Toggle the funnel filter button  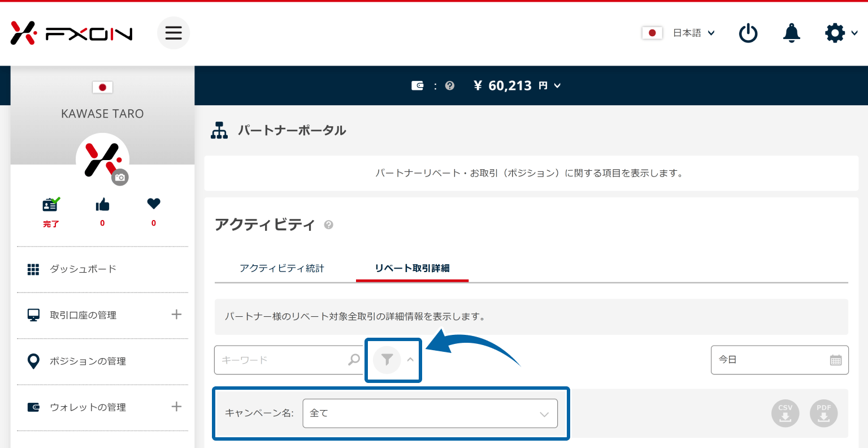pos(387,360)
